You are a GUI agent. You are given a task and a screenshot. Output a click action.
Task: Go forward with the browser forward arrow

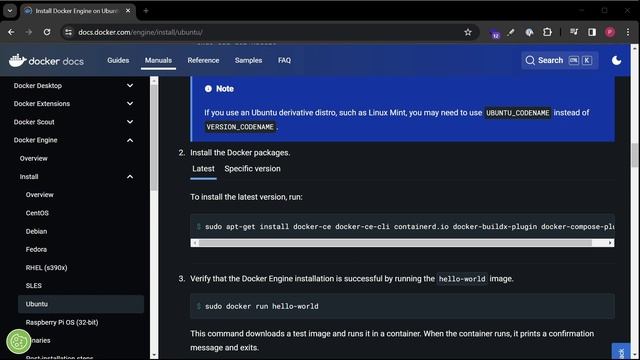pos(29,32)
